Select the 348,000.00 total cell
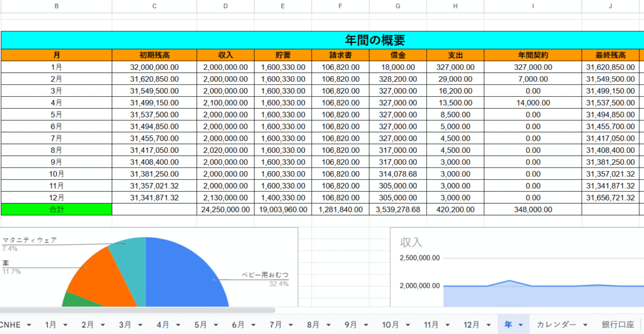Image resolution: width=644 pixels, height=334 pixels. pyautogui.click(x=533, y=209)
